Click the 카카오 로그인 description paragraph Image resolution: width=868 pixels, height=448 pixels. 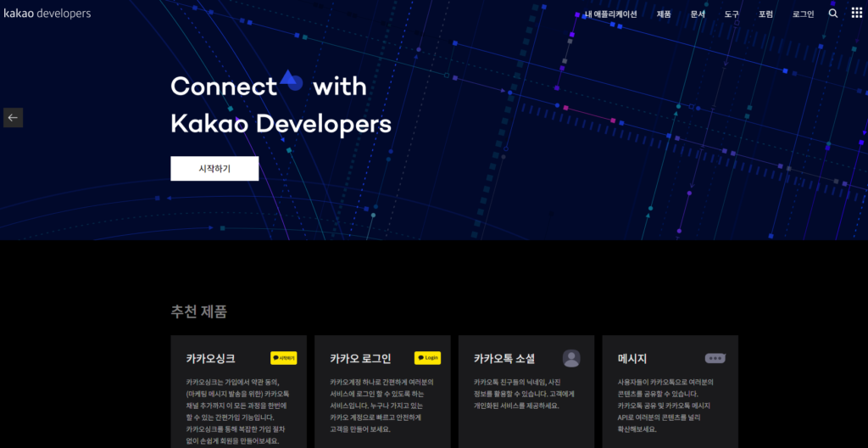click(x=382, y=406)
